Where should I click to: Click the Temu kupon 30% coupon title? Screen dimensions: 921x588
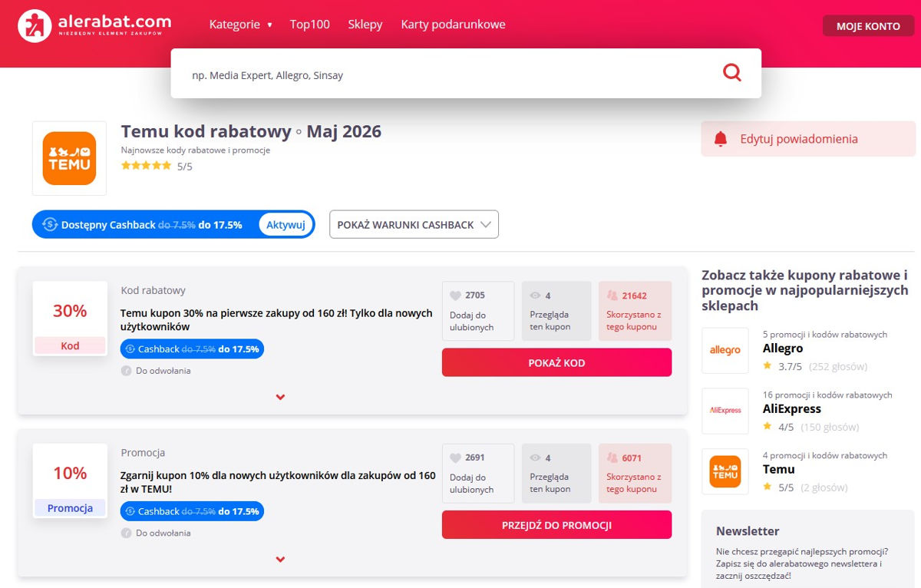point(276,319)
